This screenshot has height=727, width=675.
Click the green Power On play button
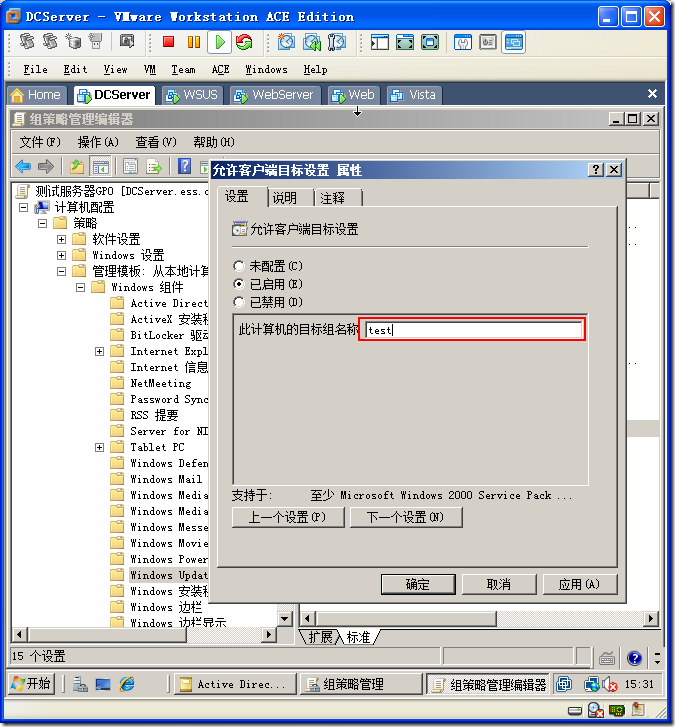point(219,42)
